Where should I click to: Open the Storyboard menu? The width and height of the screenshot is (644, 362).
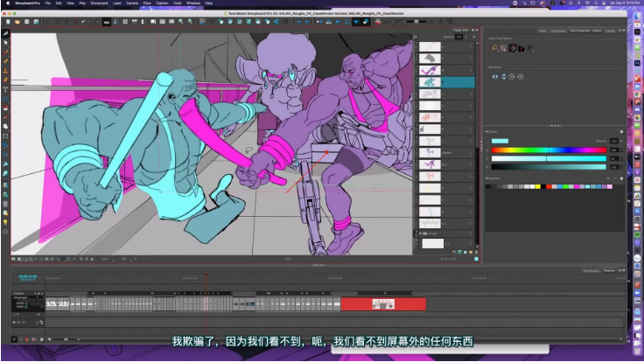click(99, 3)
